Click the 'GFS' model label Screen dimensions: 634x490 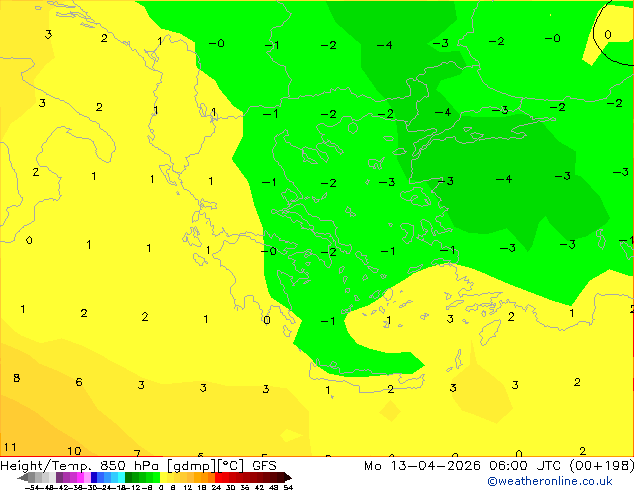264,466
